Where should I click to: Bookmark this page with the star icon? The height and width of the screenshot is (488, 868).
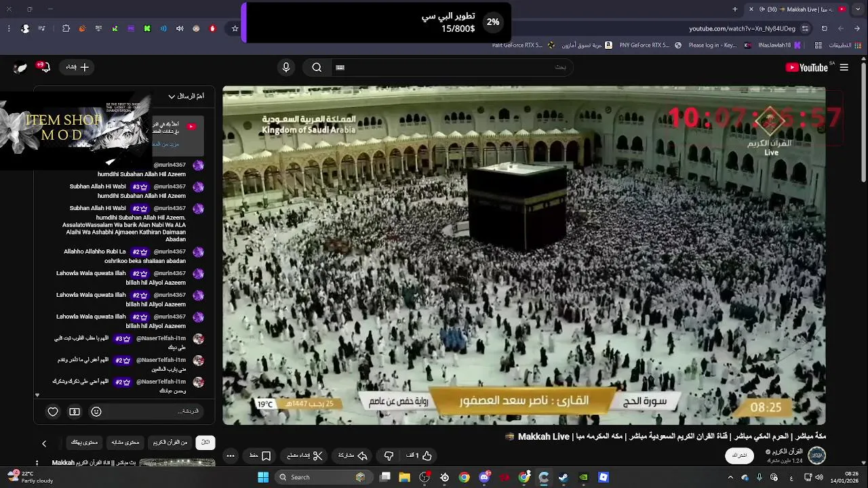235,28
